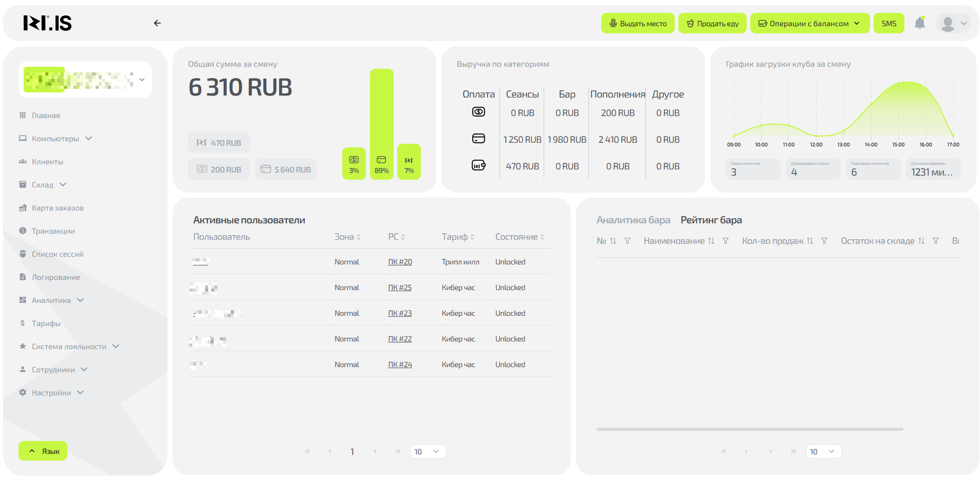Open the ПК #20 link
Viewport: 980px width, 477px height.
tap(400, 262)
